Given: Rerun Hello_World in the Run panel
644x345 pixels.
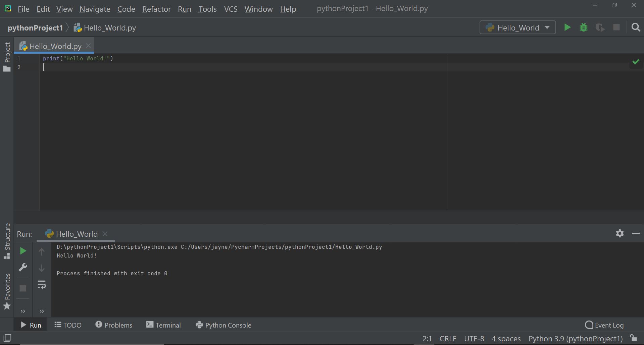Looking at the screenshot, I should 23,251.
